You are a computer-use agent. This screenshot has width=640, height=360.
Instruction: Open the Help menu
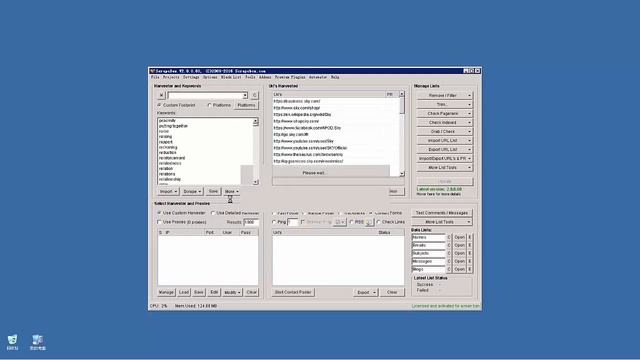pyautogui.click(x=335, y=77)
